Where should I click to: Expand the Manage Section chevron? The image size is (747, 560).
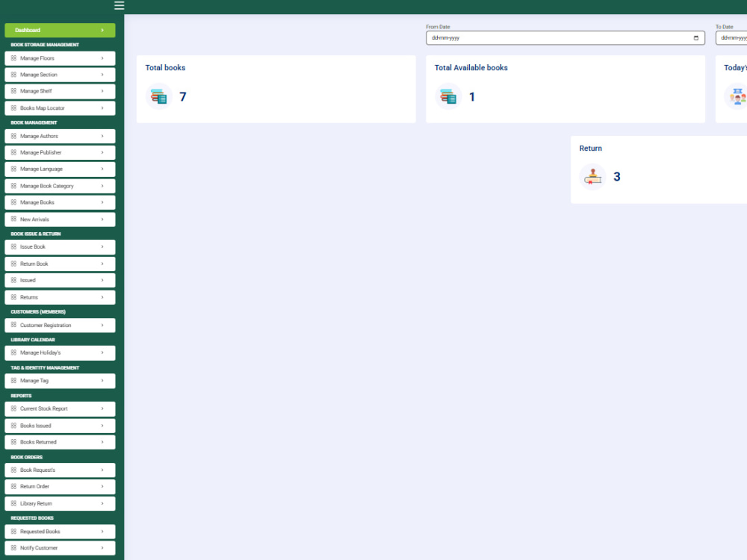(102, 75)
